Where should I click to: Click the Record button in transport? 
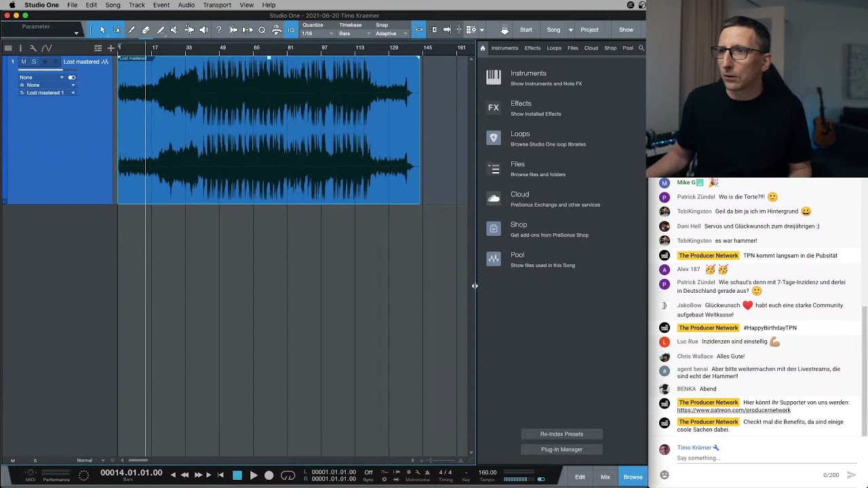coord(269,476)
